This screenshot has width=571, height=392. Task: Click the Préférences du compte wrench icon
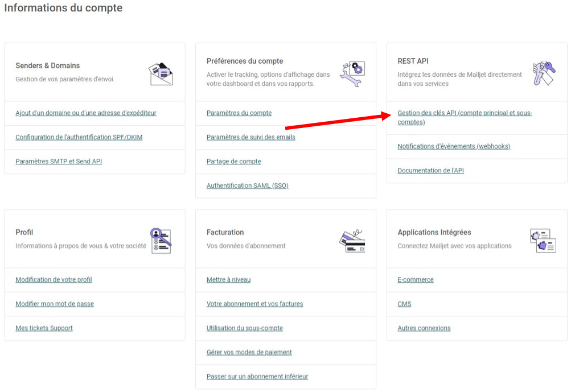(352, 74)
